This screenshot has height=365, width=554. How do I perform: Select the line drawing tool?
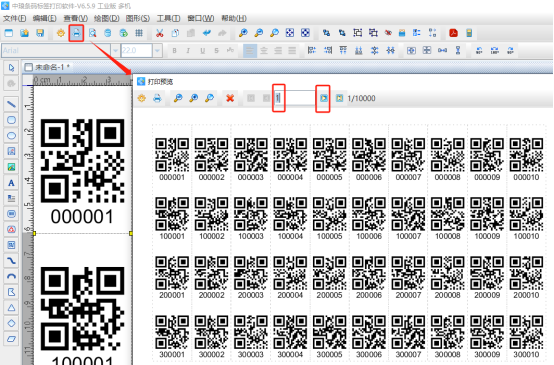pyautogui.click(x=11, y=104)
